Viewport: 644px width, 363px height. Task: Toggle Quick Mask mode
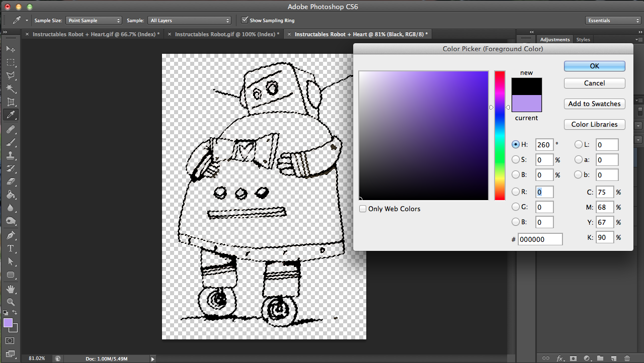coord(11,341)
